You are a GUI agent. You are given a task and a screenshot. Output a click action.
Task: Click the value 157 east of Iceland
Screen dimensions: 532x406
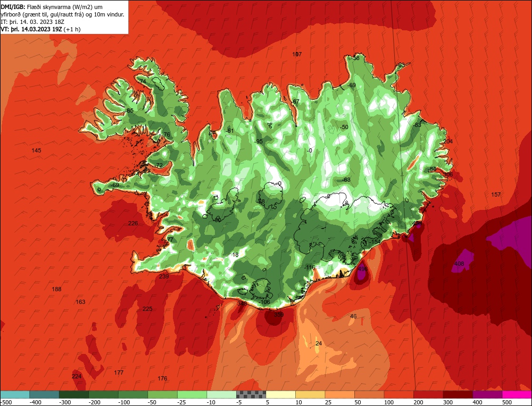coord(496,195)
